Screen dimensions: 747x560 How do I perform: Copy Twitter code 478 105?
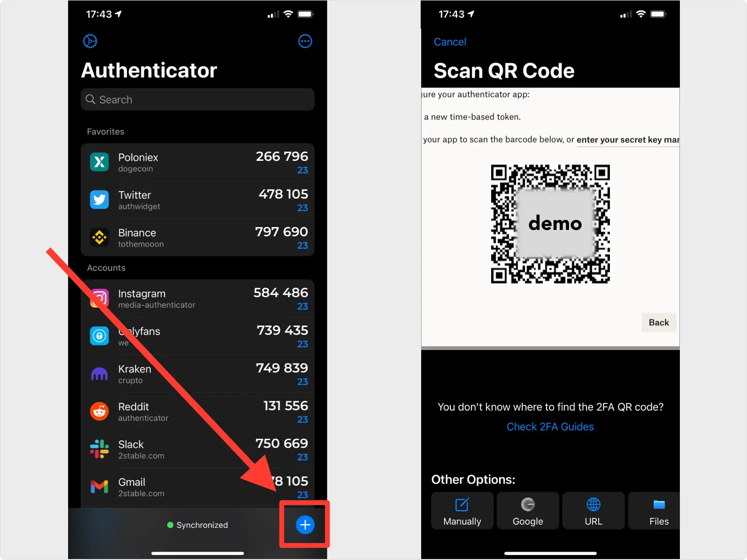(284, 194)
